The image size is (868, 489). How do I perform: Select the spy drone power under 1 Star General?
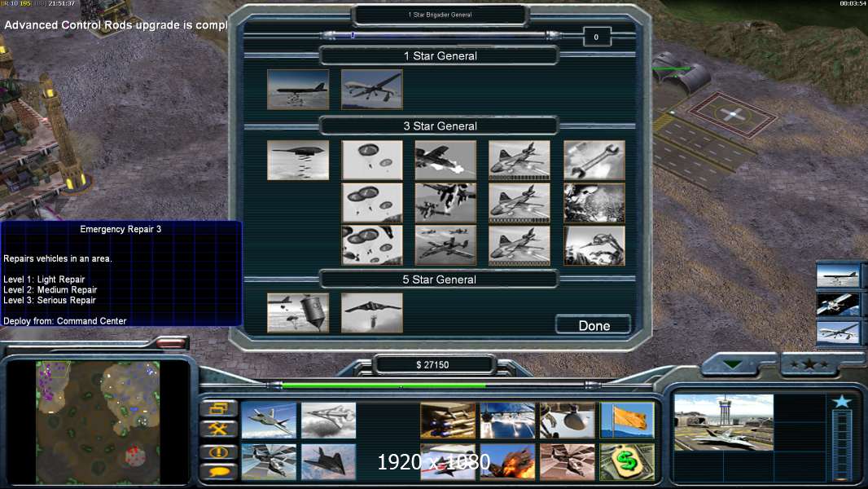coord(372,89)
